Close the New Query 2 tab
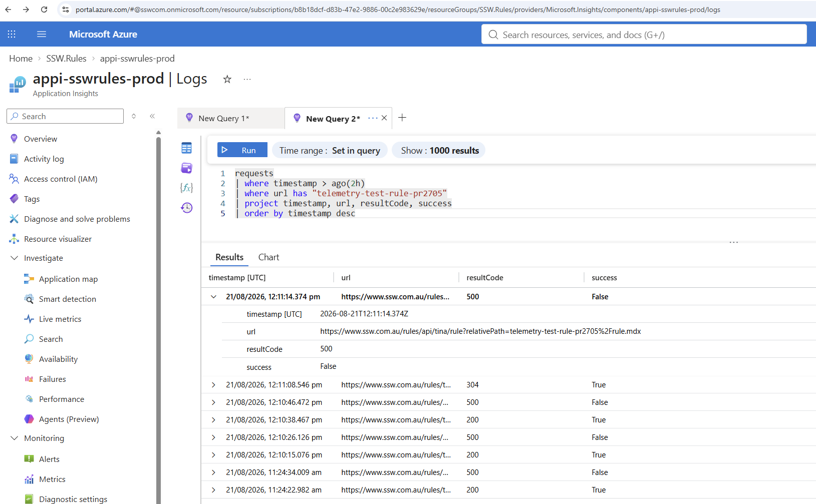Viewport: 816px width, 504px height. click(384, 118)
